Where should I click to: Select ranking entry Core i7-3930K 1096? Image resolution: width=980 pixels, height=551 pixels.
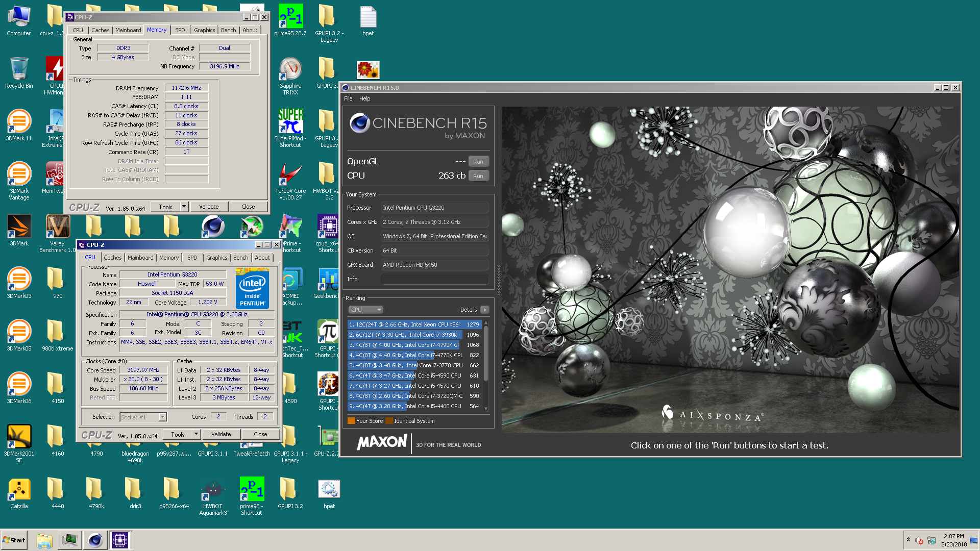point(414,335)
